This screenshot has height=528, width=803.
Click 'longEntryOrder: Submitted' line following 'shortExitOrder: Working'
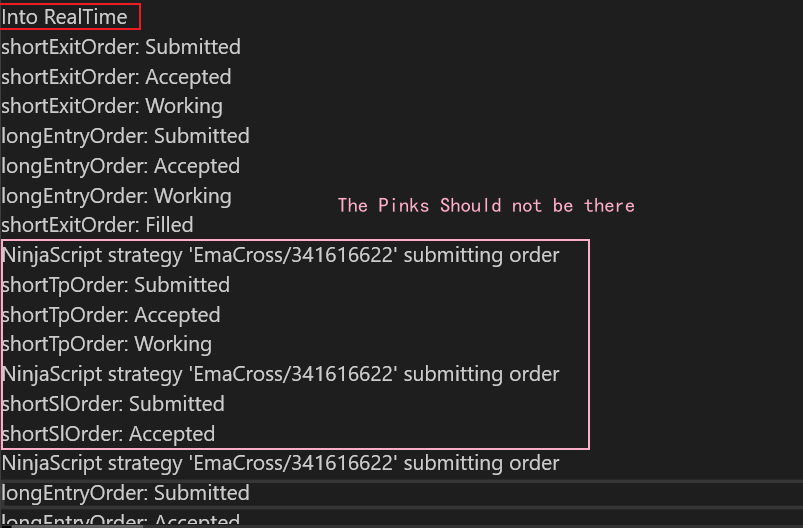point(126,136)
